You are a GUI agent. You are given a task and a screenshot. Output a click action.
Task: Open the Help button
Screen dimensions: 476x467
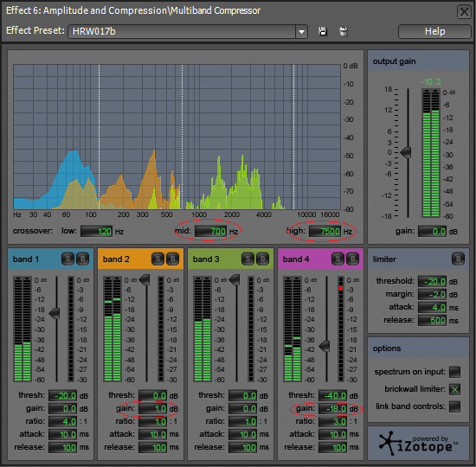[434, 31]
